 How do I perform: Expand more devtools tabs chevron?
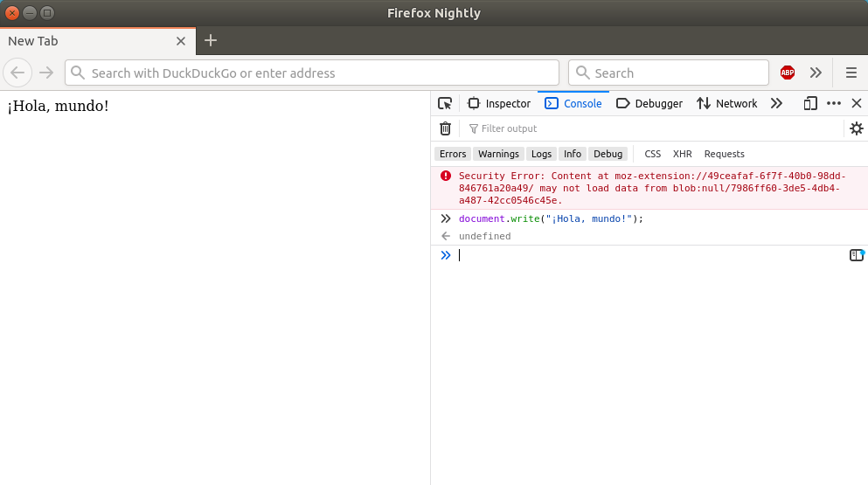[776, 103]
